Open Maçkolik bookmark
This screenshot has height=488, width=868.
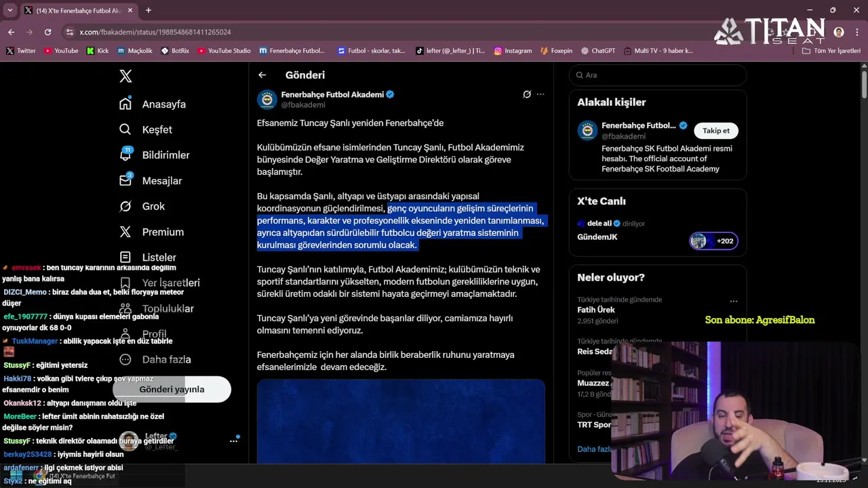[135, 51]
